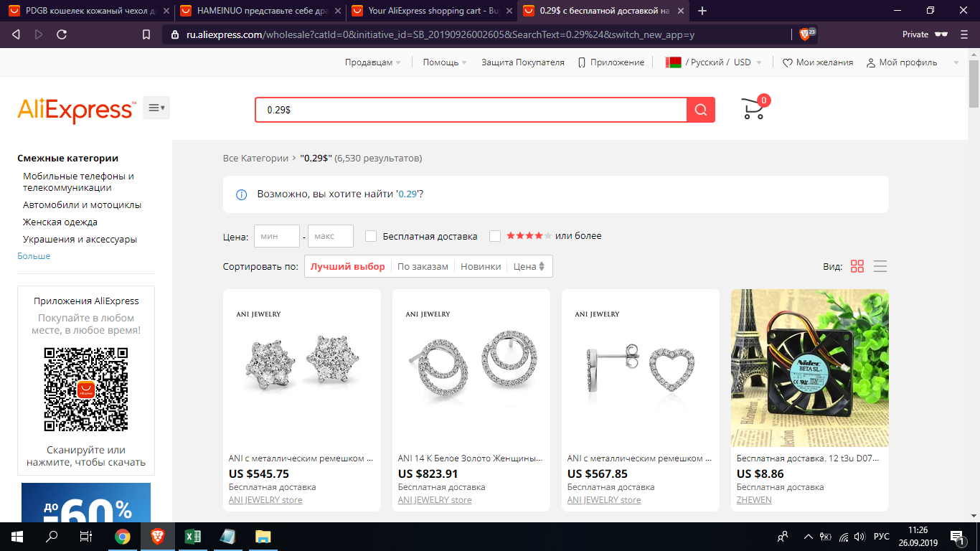Click the info icon in the suggestion box

pyautogui.click(x=242, y=194)
